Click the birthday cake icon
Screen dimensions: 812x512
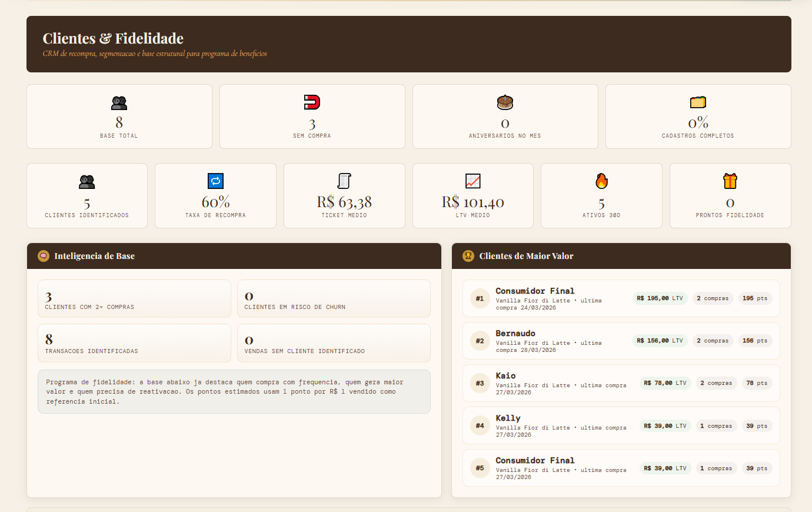click(x=505, y=102)
